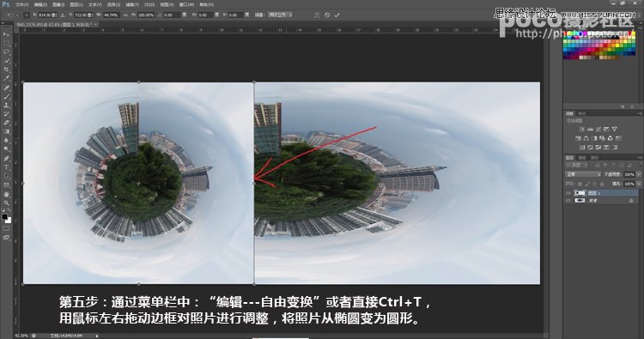Switch to the Channels tab
644x339 pixels.
(581, 158)
